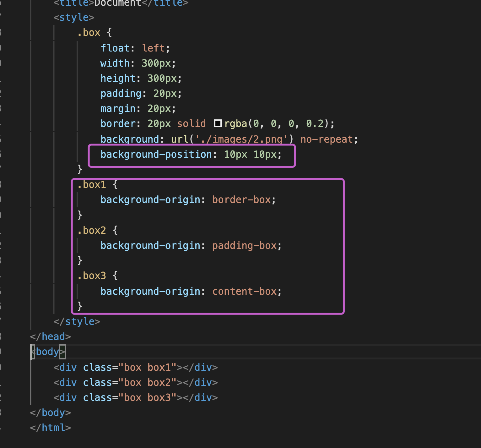Click the rgba color swatch in border line
The image size is (481, 448).
pyautogui.click(x=218, y=123)
